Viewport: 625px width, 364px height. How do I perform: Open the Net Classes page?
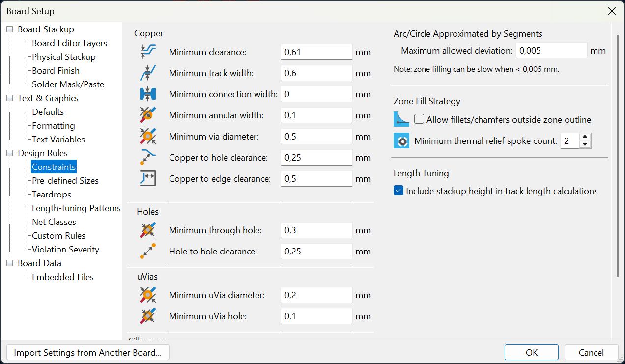(54, 222)
